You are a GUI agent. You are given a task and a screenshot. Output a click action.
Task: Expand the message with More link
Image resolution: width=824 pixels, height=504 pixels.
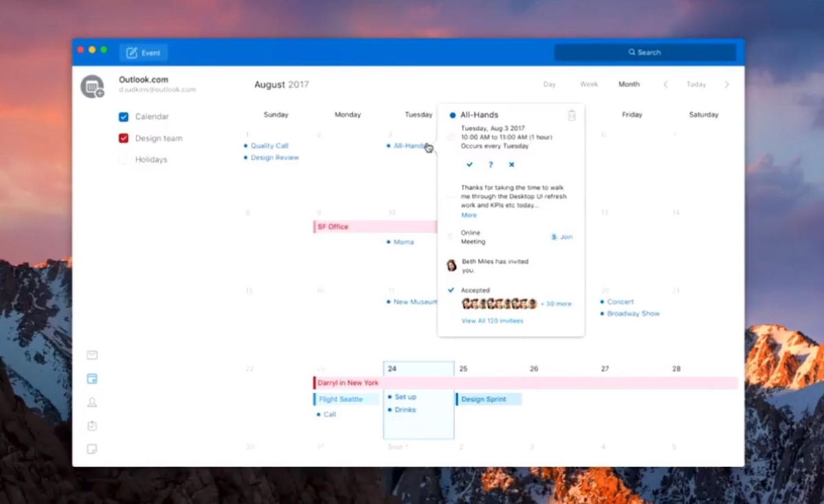pos(468,215)
